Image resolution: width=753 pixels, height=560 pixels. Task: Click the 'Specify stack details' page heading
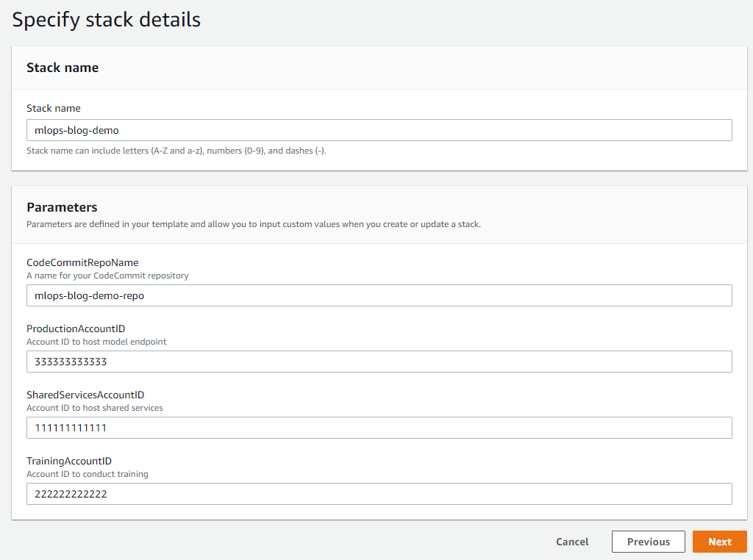[x=106, y=20]
